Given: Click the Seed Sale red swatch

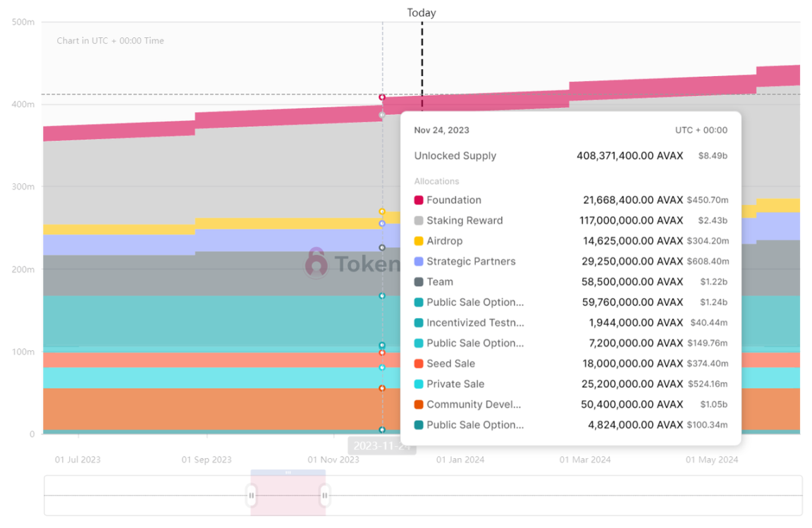Looking at the screenshot, I should pyautogui.click(x=419, y=364).
